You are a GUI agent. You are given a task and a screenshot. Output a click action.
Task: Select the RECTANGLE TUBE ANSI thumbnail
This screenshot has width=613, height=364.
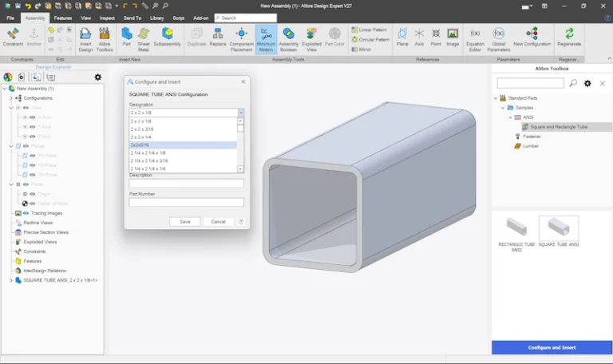516,234
